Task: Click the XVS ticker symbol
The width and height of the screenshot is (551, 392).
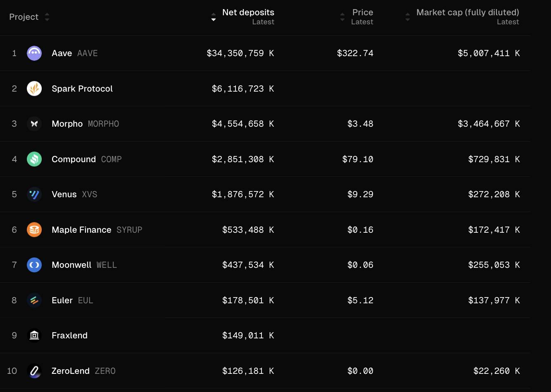Action: click(x=90, y=194)
